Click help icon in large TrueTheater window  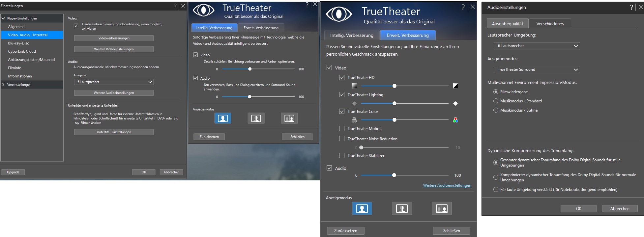(463, 7)
